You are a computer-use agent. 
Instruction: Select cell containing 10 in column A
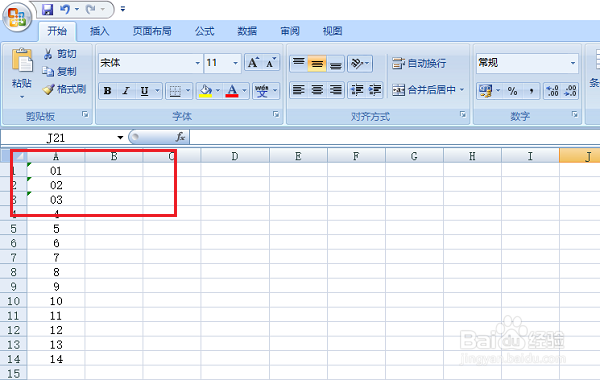coord(56,301)
